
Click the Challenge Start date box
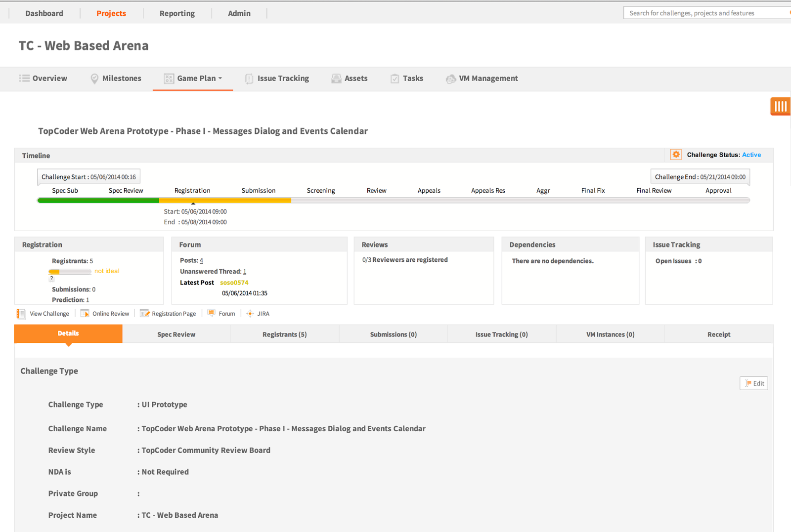[x=88, y=177]
